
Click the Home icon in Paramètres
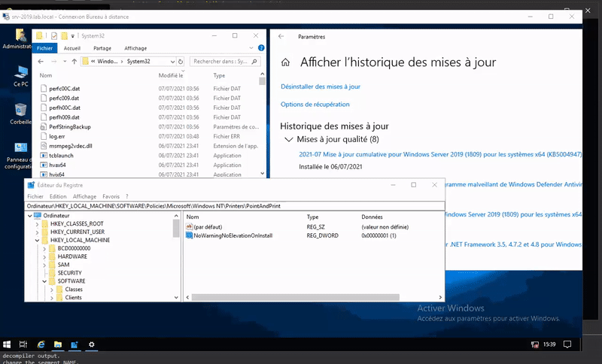(x=285, y=62)
